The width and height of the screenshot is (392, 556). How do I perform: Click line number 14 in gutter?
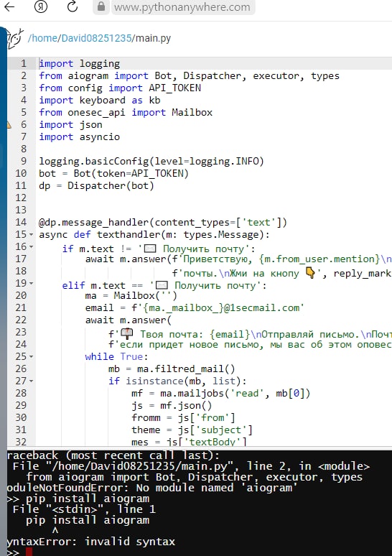(x=22, y=223)
